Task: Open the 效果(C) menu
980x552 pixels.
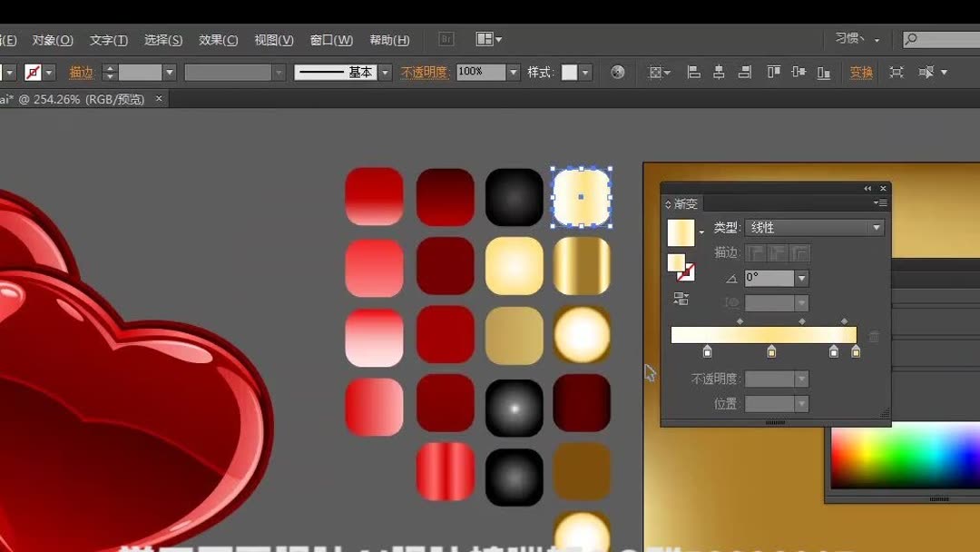Action: coord(218,40)
